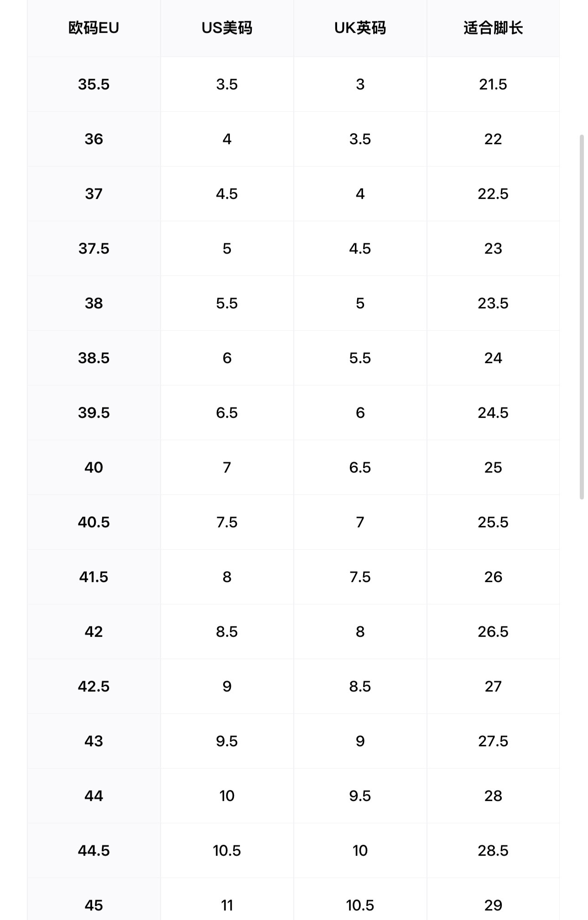Image resolution: width=588 pixels, height=920 pixels.
Task: Click the vertical scrollbar thumb
Action: (582, 317)
